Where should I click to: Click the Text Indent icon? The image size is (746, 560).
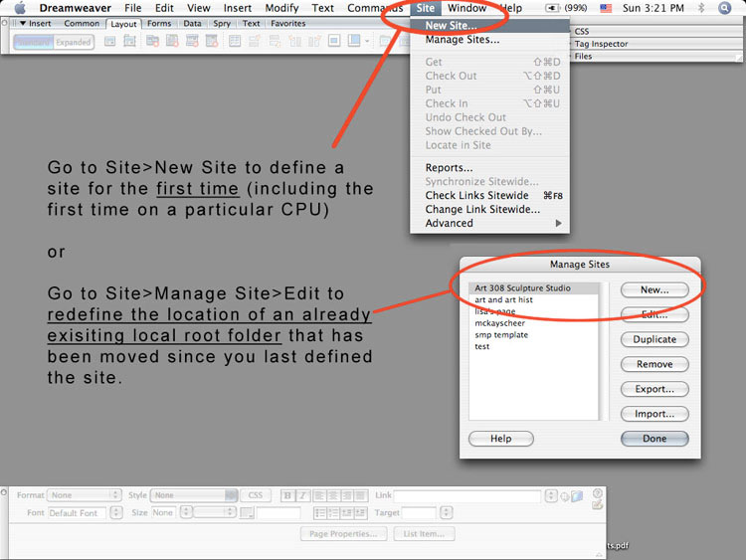click(361, 513)
